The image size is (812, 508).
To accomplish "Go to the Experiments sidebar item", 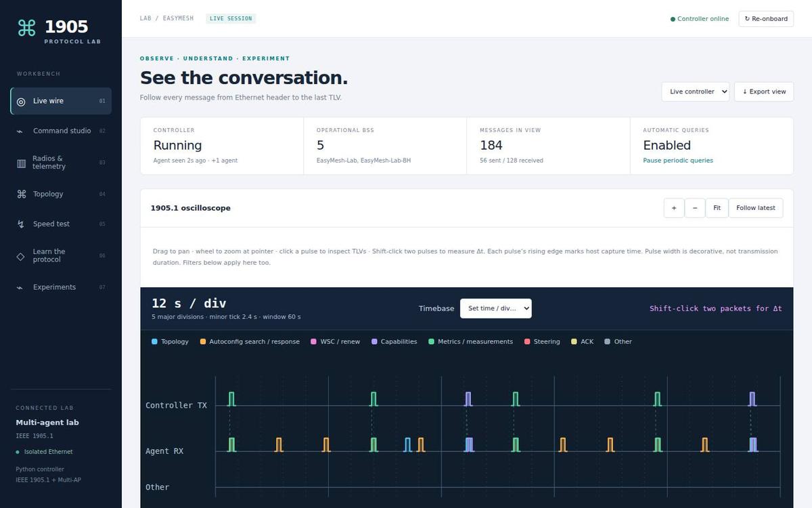I will (61, 287).
